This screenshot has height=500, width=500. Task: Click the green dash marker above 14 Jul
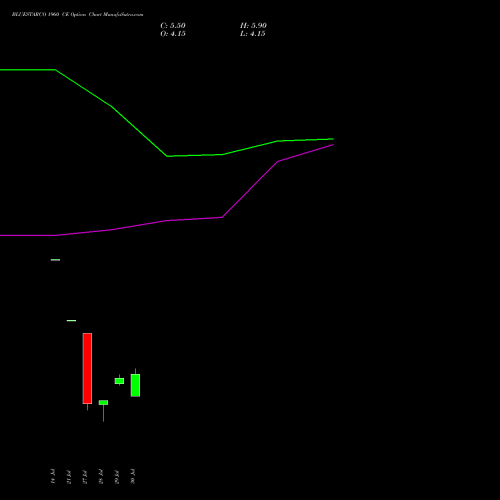point(55,260)
